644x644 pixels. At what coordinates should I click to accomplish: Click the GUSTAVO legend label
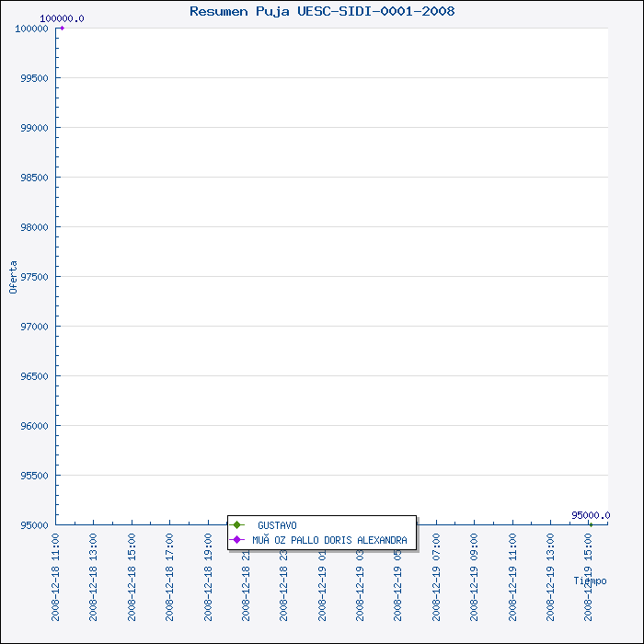277,525
